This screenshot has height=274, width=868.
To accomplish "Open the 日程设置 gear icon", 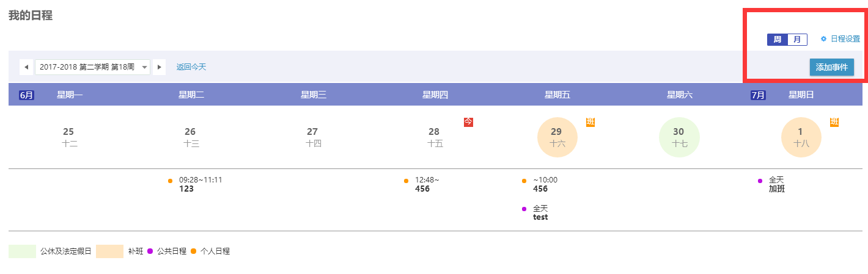I will [x=823, y=39].
